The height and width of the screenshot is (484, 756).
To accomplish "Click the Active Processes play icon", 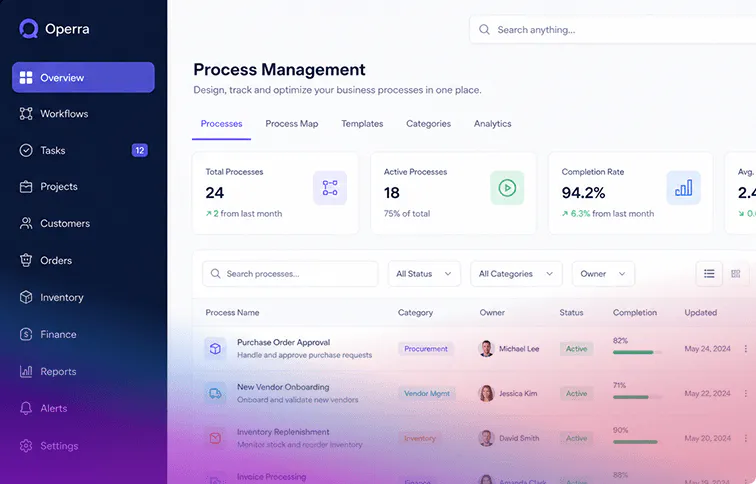I will (507, 188).
